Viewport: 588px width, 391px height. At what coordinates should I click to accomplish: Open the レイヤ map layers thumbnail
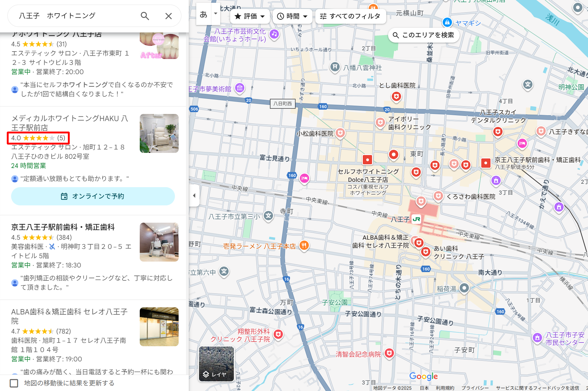(x=216, y=364)
